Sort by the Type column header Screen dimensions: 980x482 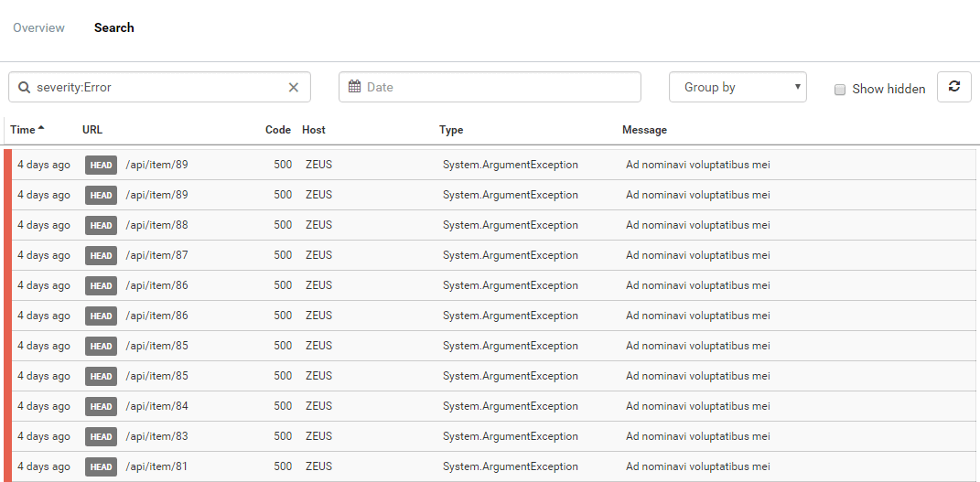pyautogui.click(x=451, y=130)
